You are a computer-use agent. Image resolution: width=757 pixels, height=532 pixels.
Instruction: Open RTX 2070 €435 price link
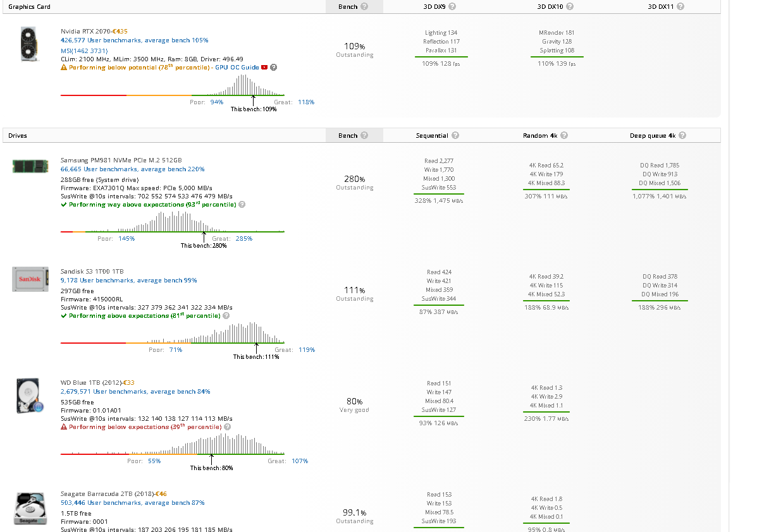(x=120, y=32)
